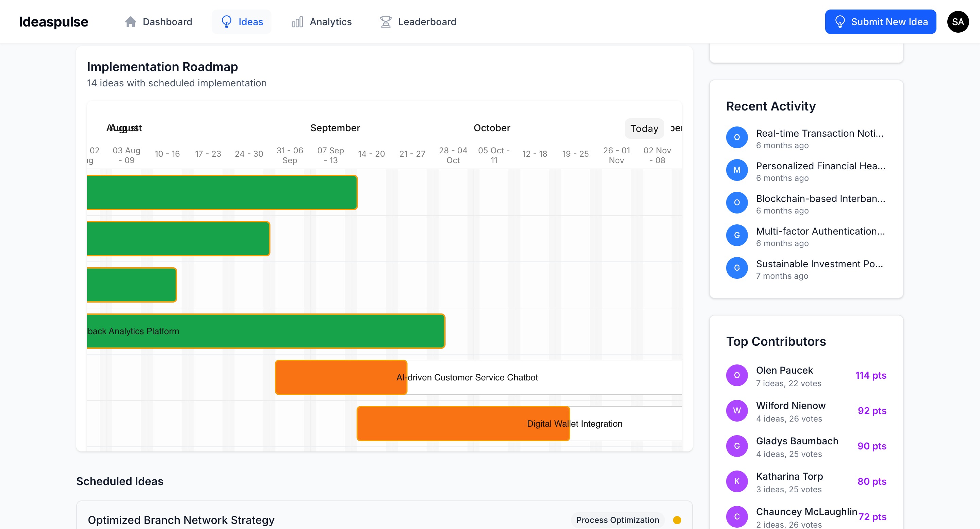Open Personalized Financial Hea... activity

821,166
